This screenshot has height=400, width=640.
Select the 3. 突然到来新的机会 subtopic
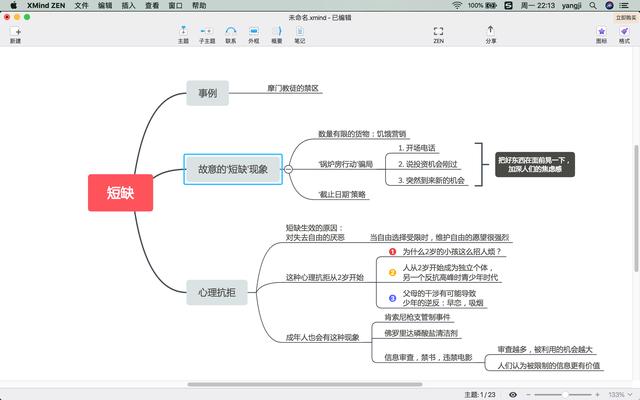point(431,180)
